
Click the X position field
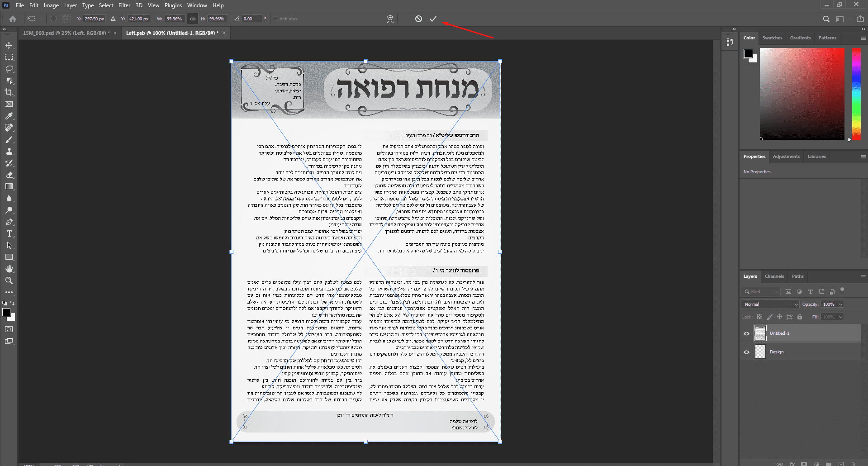94,19
